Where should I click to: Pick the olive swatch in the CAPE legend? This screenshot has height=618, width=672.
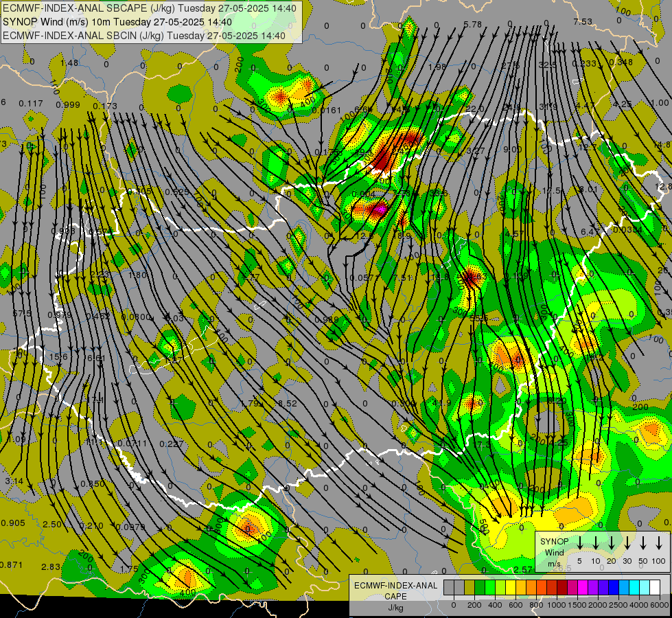point(470,587)
